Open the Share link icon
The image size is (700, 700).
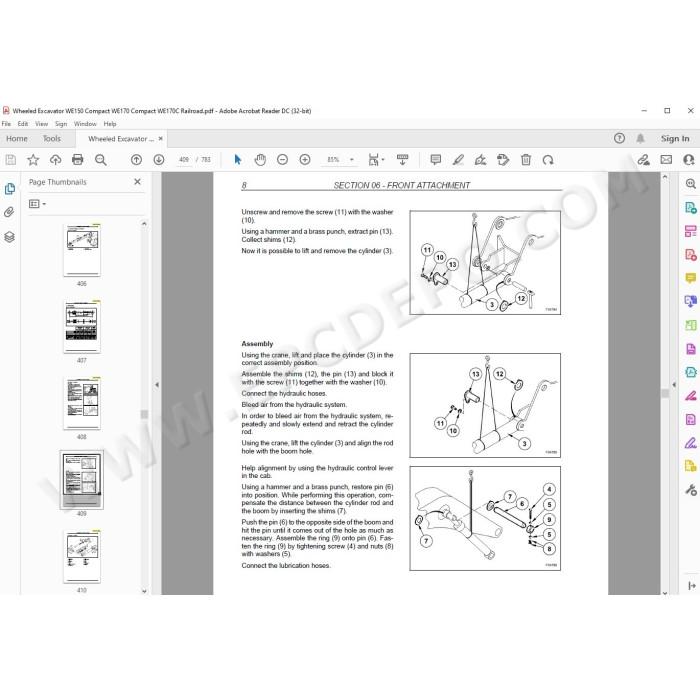click(643, 159)
